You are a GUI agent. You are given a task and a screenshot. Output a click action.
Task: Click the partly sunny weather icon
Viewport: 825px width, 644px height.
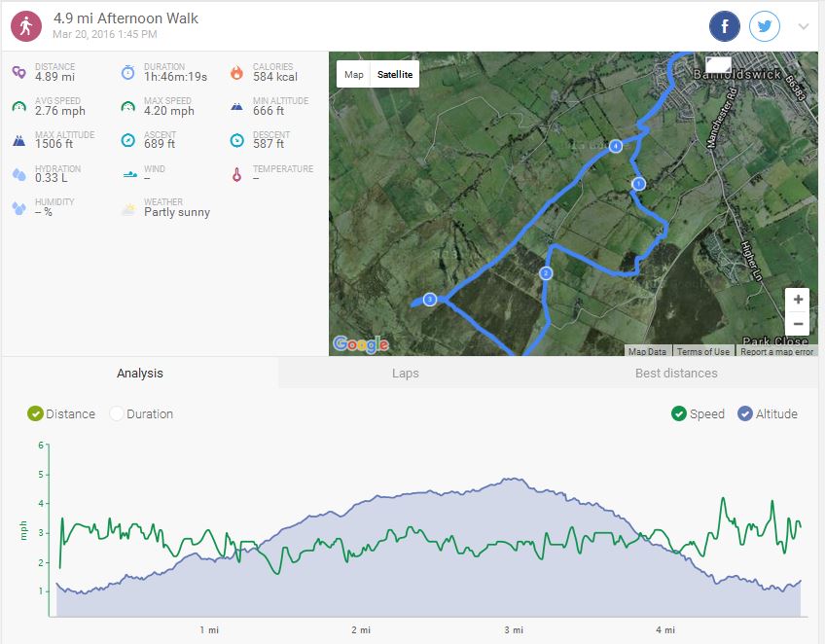[127, 208]
